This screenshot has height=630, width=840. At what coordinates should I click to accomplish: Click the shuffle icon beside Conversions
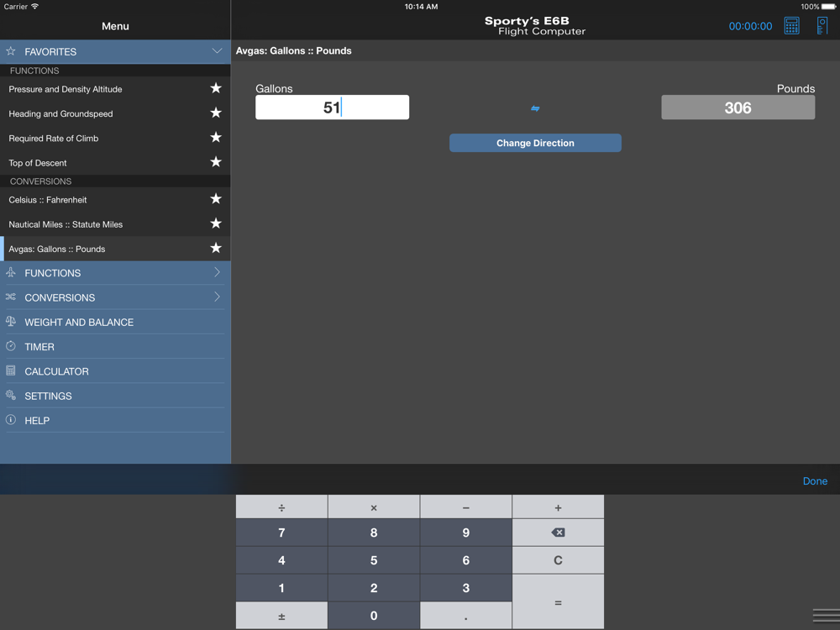[11, 297]
